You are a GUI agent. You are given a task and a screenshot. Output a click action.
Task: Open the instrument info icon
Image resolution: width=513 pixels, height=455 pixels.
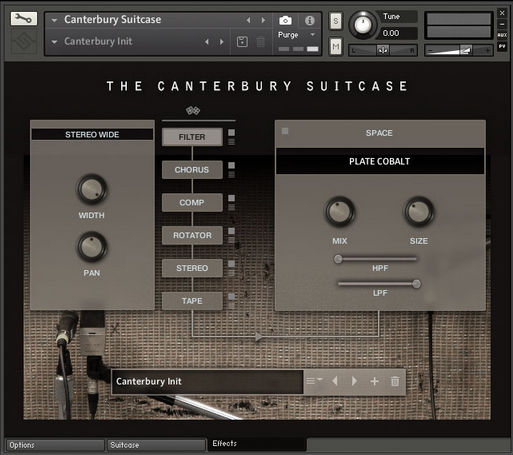point(310,21)
